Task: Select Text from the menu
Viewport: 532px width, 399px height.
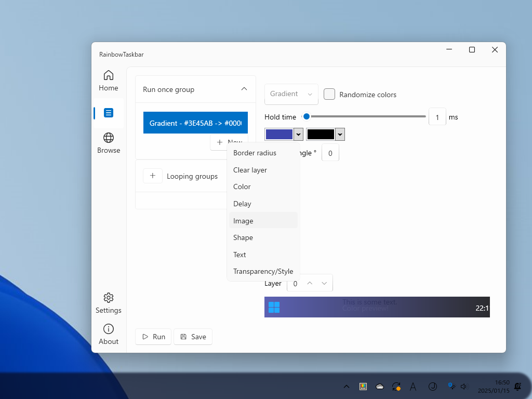Action: click(263, 255)
